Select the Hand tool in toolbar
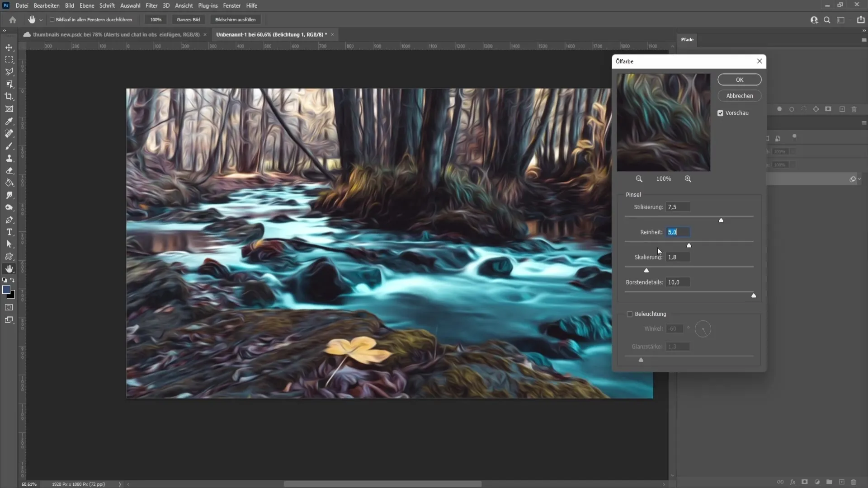This screenshot has height=488, width=868. [x=9, y=269]
